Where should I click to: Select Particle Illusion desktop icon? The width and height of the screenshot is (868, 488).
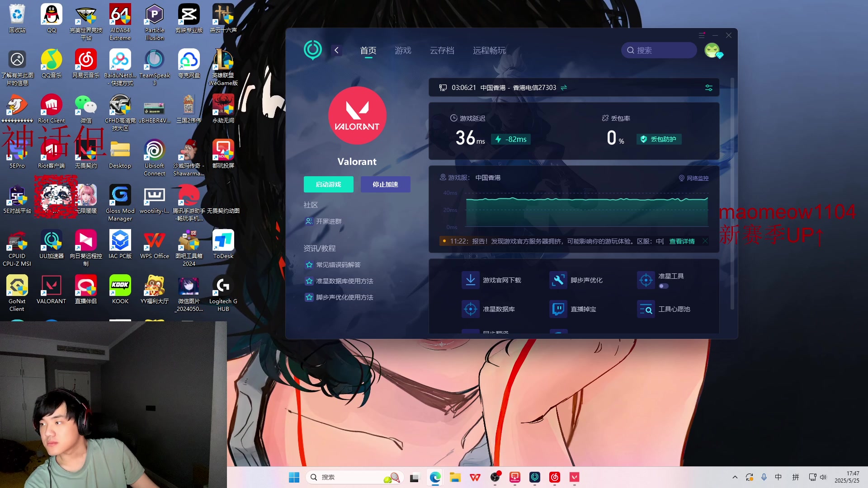click(155, 23)
